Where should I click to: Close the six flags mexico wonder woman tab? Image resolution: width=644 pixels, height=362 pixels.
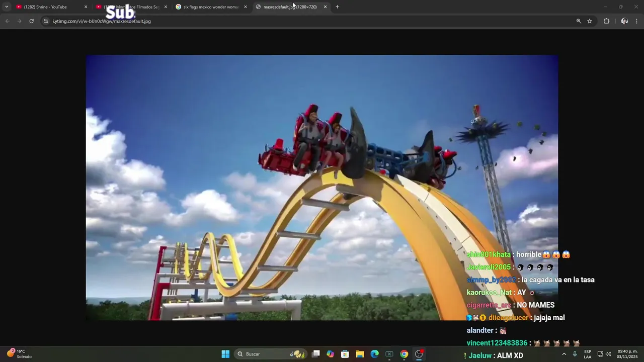246,7
